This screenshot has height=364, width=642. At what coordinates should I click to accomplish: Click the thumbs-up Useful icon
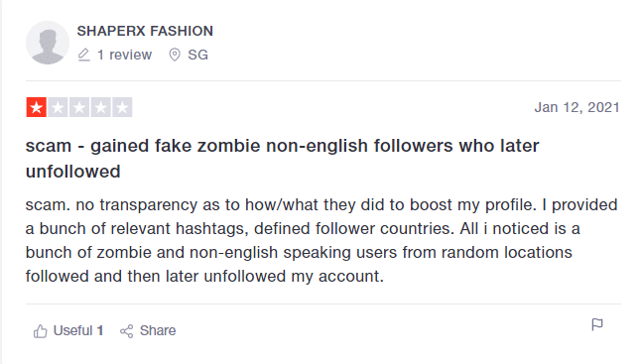40,331
